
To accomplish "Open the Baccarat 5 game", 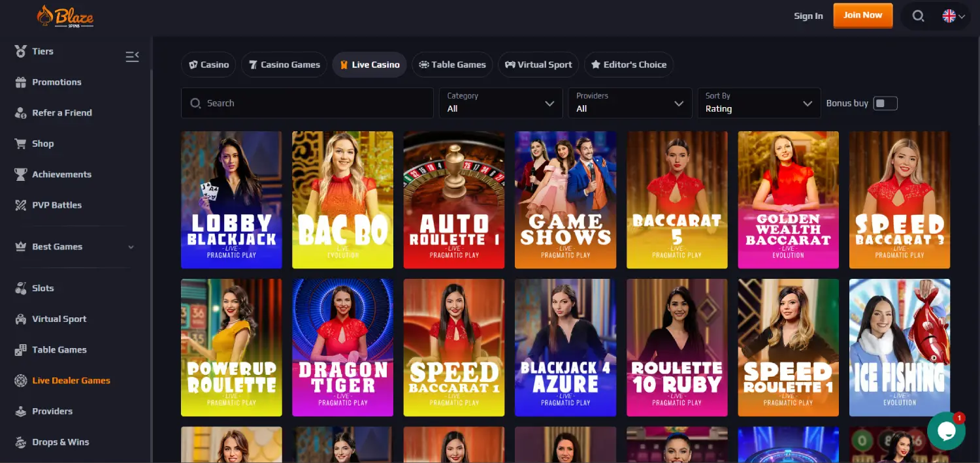I will pyautogui.click(x=677, y=200).
